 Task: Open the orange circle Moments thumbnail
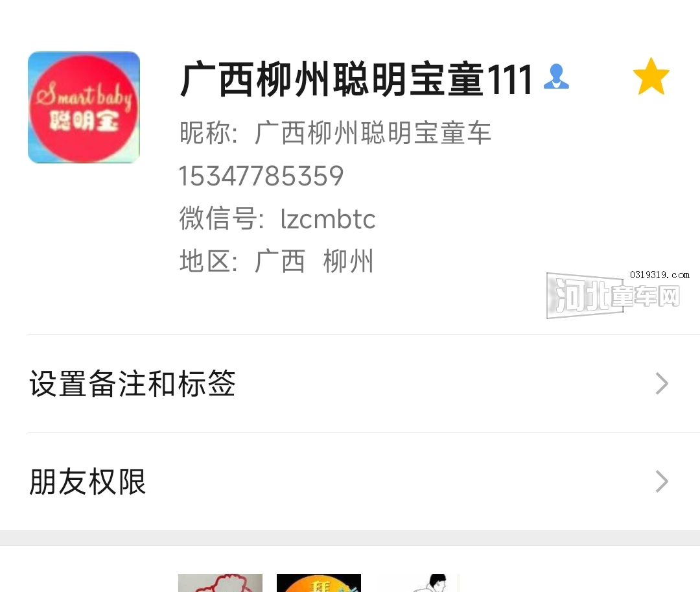[x=319, y=583]
